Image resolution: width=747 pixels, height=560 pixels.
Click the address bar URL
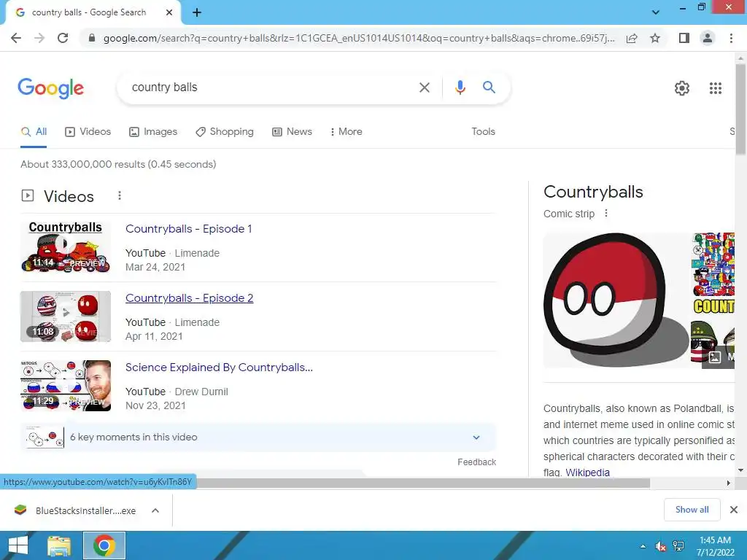click(x=359, y=38)
